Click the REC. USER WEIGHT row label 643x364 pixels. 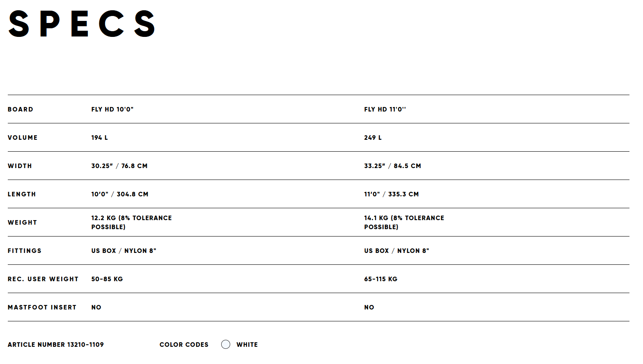point(43,279)
